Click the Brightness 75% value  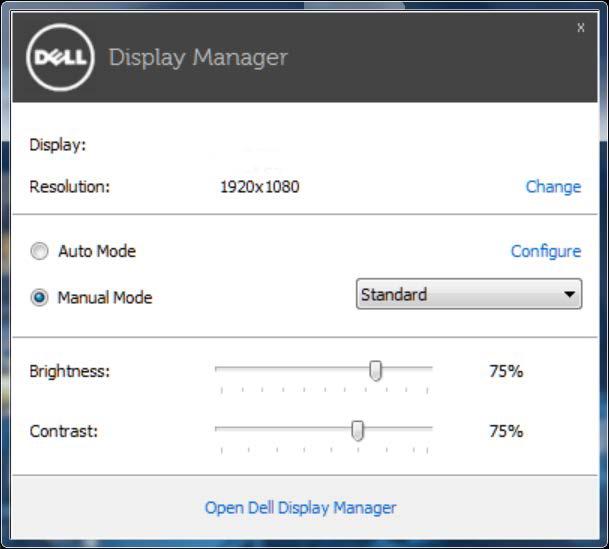click(506, 371)
